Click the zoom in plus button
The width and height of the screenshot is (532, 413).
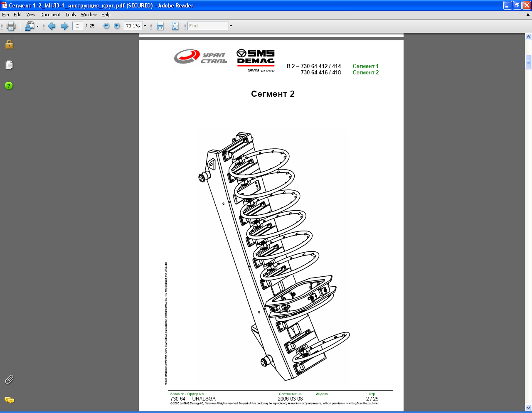[117, 26]
